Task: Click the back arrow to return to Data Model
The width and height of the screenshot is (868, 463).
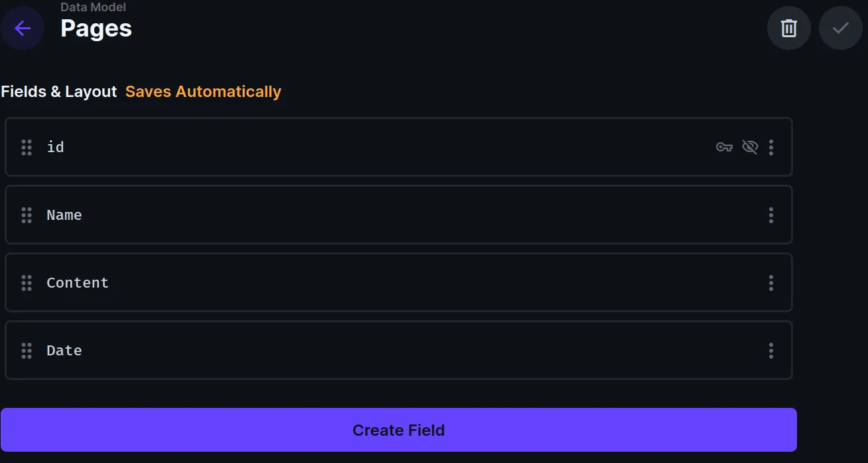Action: (22, 28)
